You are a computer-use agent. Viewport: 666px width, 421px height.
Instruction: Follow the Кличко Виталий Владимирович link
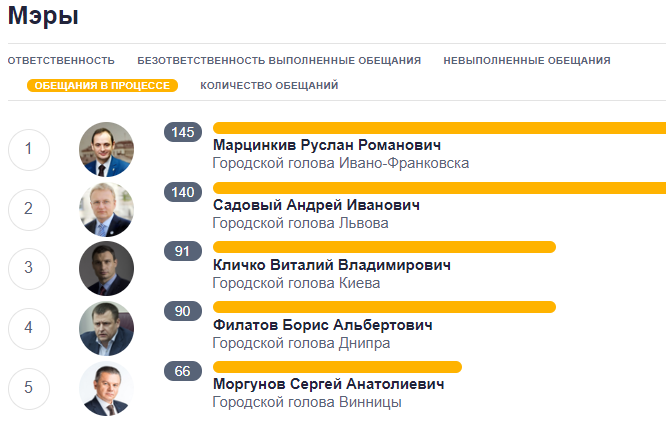(x=332, y=265)
